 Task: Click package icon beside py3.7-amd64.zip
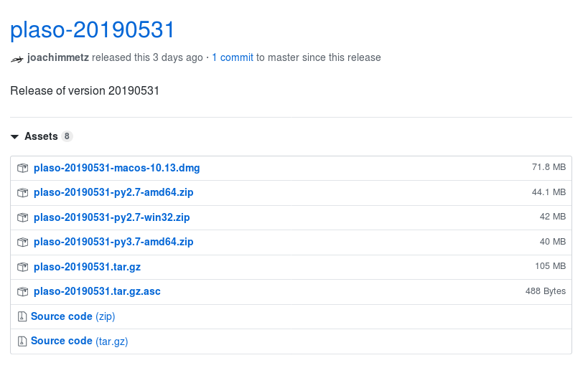[22, 242]
